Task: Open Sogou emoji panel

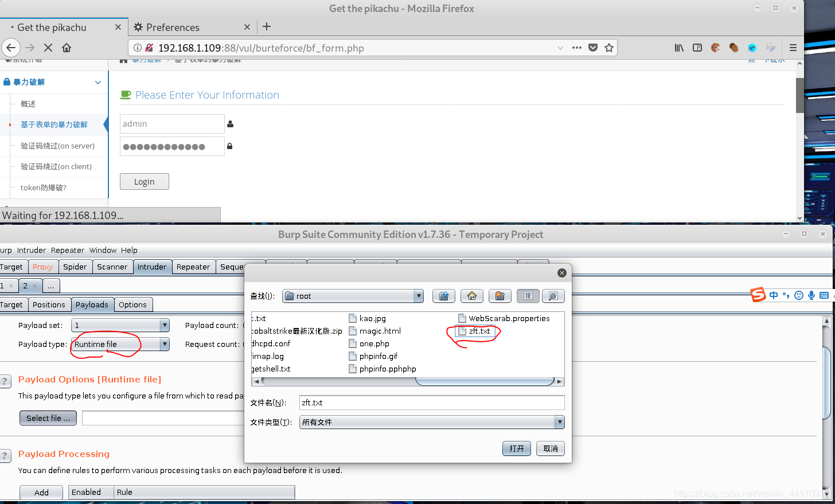Action: pos(799,295)
